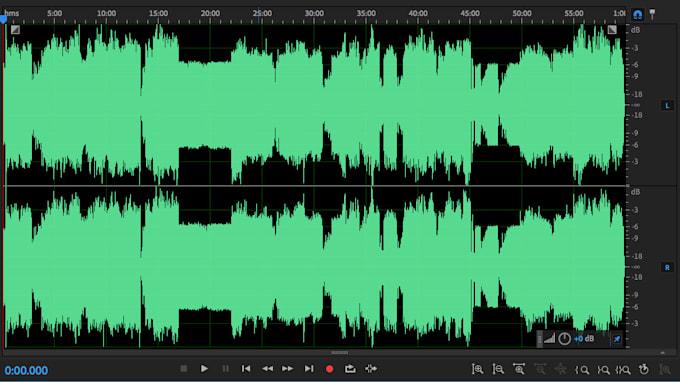Click Zoom In (Time) icon
This screenshot has height=382, width=680.
pyautogui.click(x=519, y=369)
